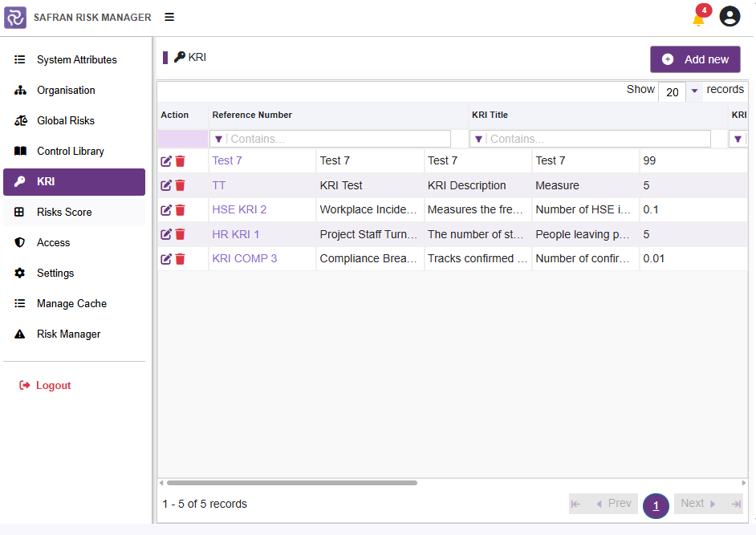Click the Next page button

click(698, 504)
